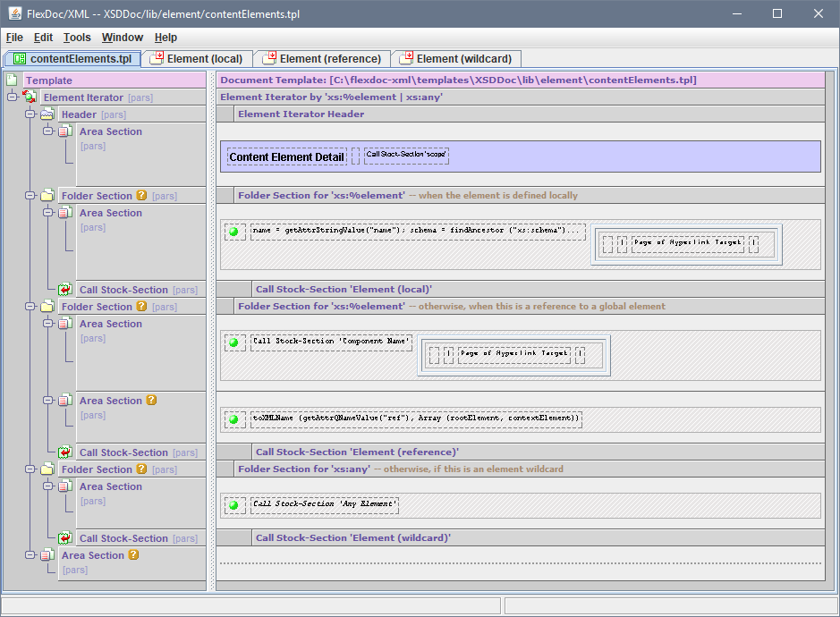Switch to the Element (reference) tab
The image size is (840, 617).
[321, 59]
